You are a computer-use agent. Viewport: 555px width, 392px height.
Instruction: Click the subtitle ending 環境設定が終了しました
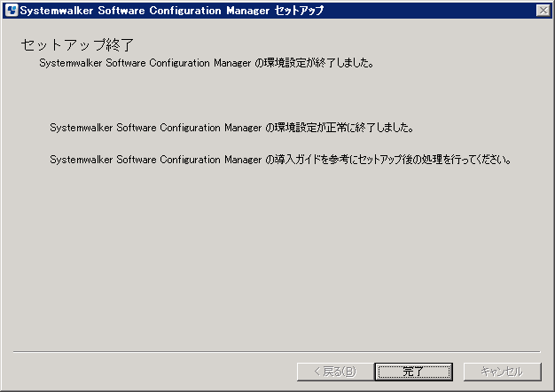(x=207, y=63)
